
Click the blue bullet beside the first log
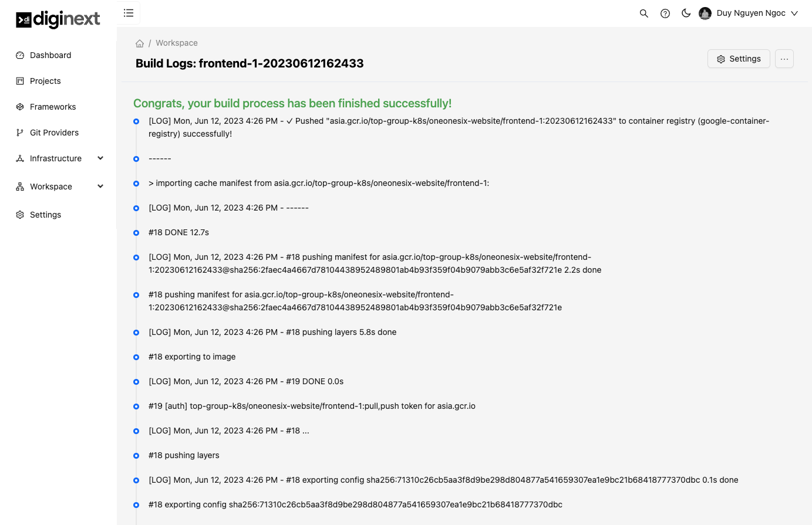tap(136, 121)
